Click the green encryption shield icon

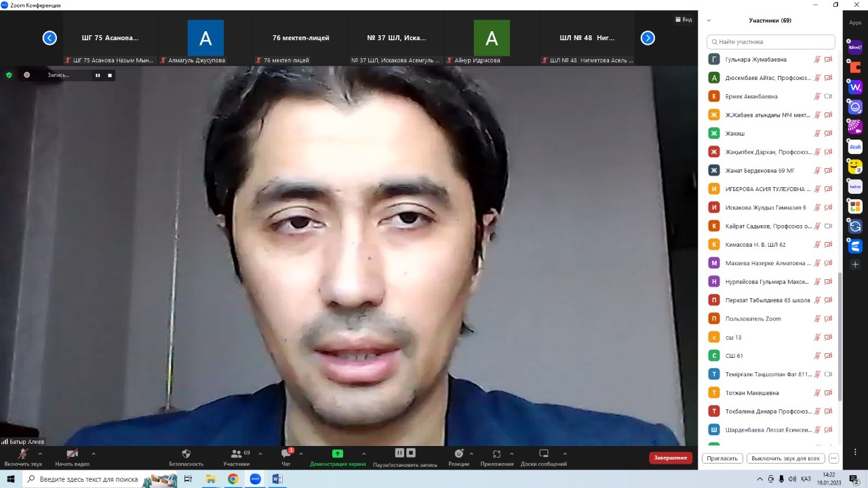pyautogui.click(x=9, y=75)
